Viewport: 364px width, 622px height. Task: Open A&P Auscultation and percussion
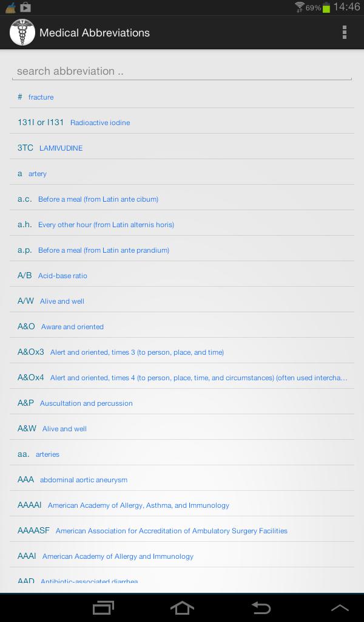coord(182,403)
